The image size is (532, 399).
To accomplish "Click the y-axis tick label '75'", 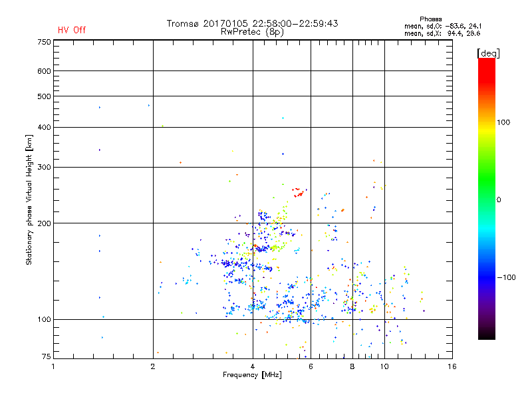I will (x=47, y=356).
